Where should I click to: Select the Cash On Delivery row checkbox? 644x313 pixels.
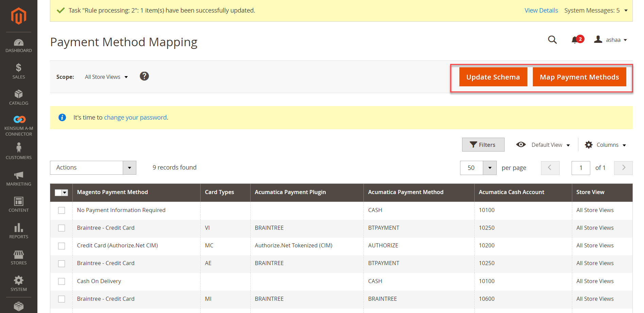(62, 281)
